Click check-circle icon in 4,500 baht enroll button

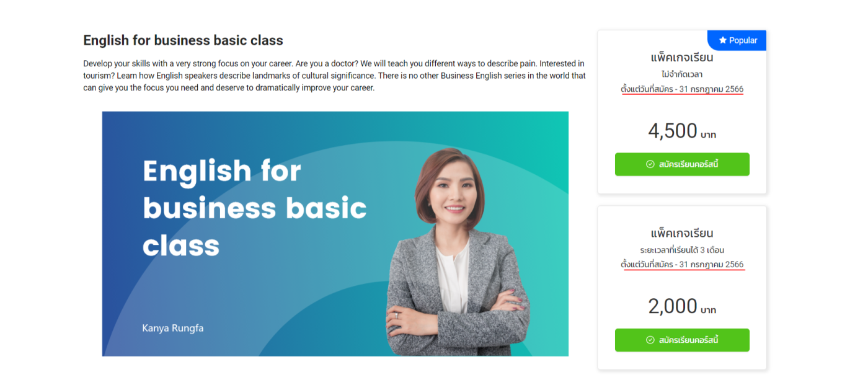pos(650,164)
